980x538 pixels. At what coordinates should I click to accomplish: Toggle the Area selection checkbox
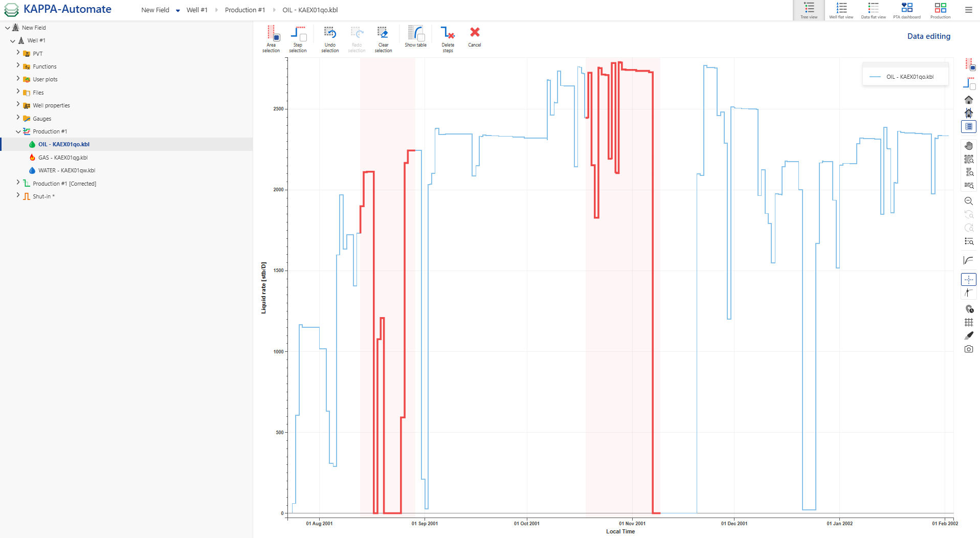[277, 37]
